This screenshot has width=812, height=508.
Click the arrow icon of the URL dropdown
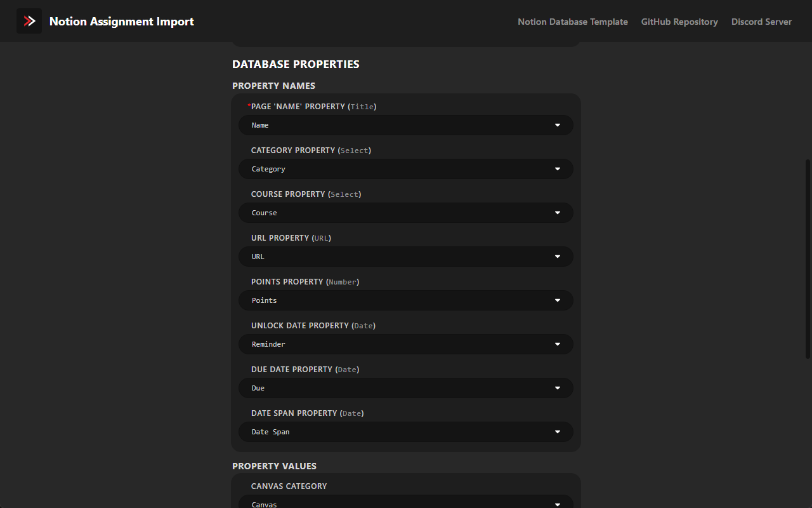pyautogui.click(x=558, y=257)
